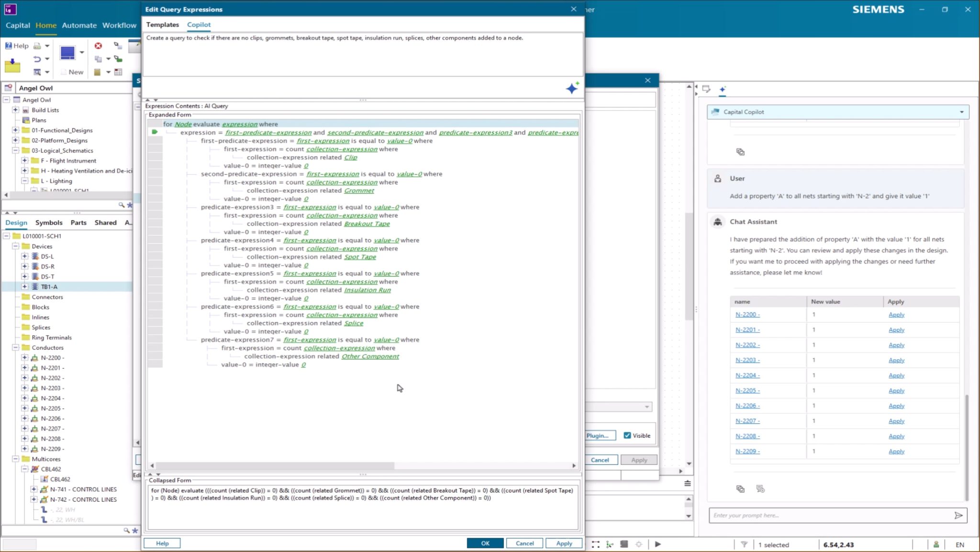The width and height of the screenshot is (980, 552).
Task: Click the selection rectangle icon in status bar
Action: tap(595, 544)
